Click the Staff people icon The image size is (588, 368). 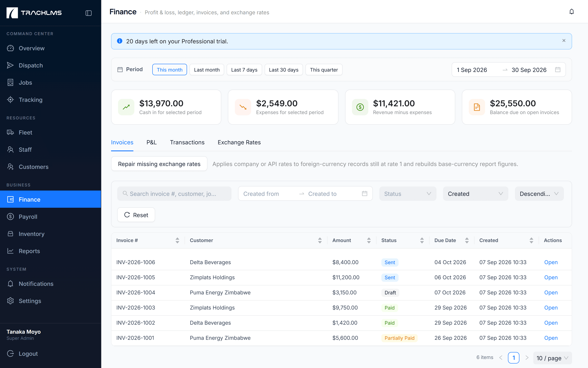click(x=10, y=149)
